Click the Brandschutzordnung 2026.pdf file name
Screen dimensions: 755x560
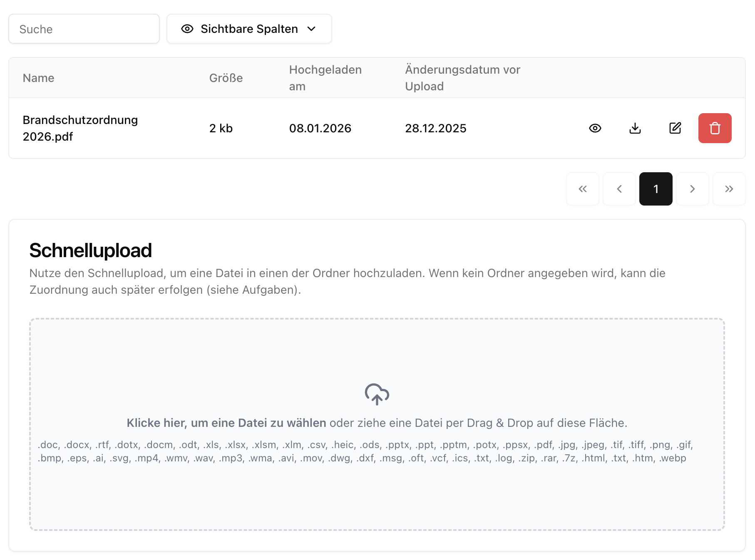(x=80, y=128)
